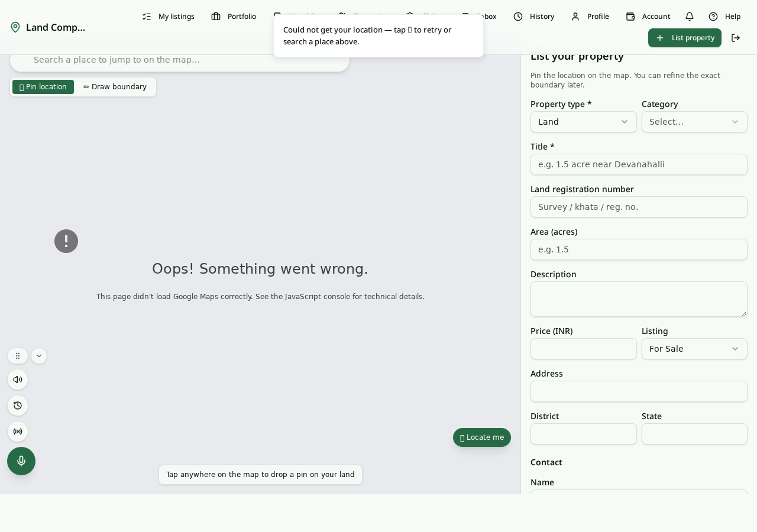757x532 pixels.
Task: Click 'Pin the location on the map' instructions
Action: coord(625,80)
